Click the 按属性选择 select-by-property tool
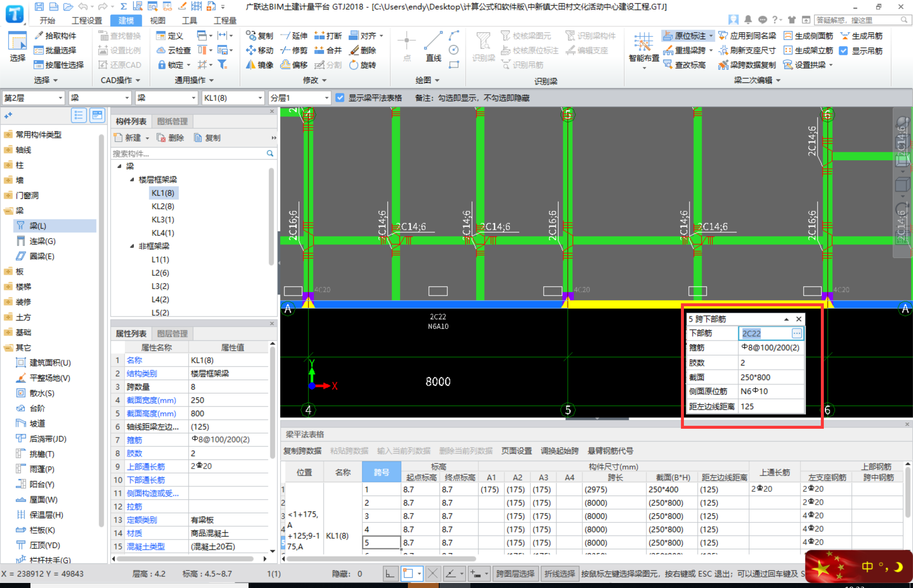Screen dimensions: 913x588 59,65
